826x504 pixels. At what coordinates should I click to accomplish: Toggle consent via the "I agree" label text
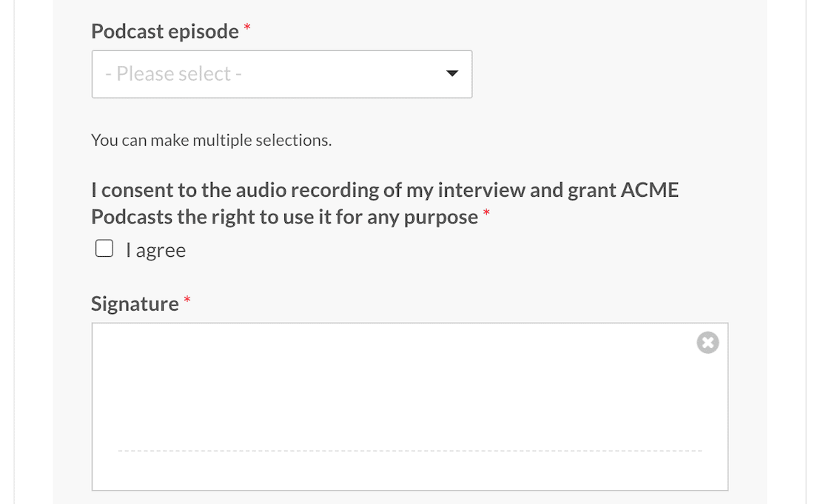point(156,250)
